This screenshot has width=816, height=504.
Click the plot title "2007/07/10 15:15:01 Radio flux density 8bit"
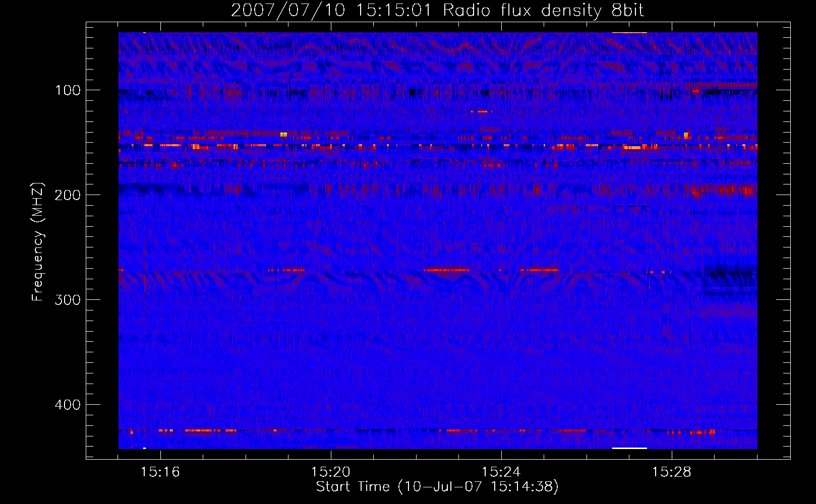[437, 11]
